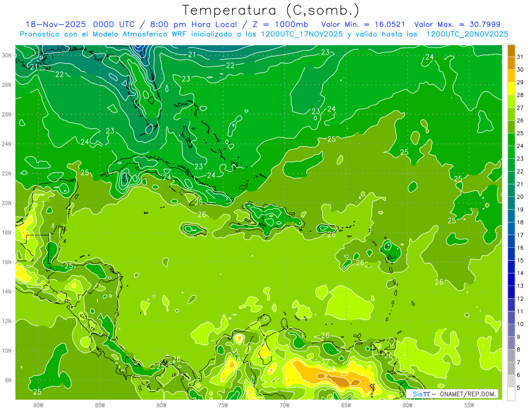Viewport: 532px width, 411px height.
Task: Click the "60W" longitude axis label
Action: pyautogui.click(x=408, y=405)
